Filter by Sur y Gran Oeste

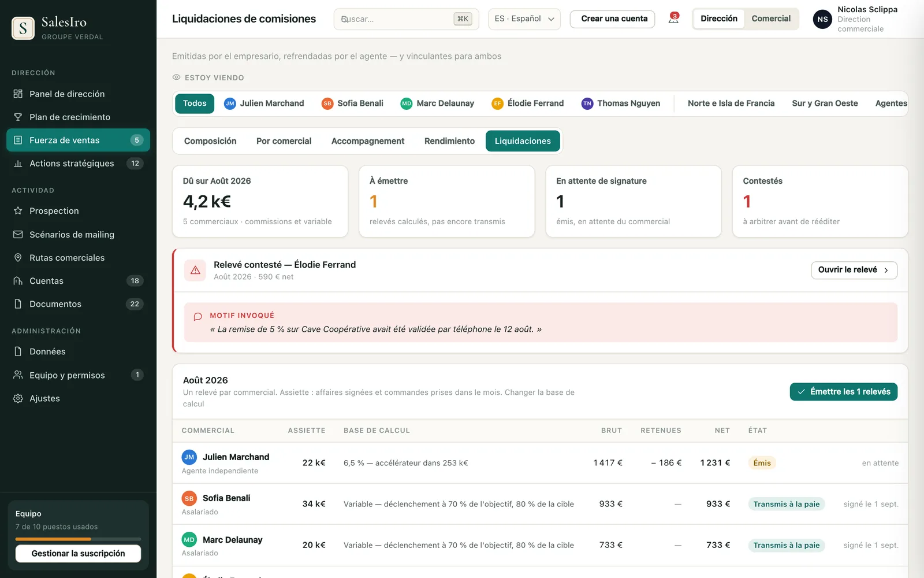pos(825,103)
